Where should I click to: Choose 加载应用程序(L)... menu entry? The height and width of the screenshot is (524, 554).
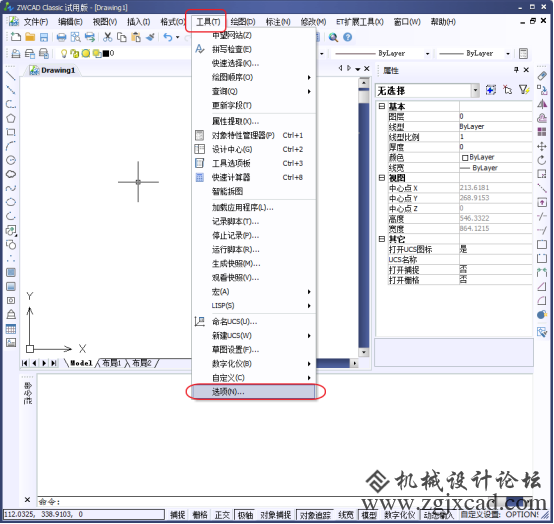click(x=254, y=207)
